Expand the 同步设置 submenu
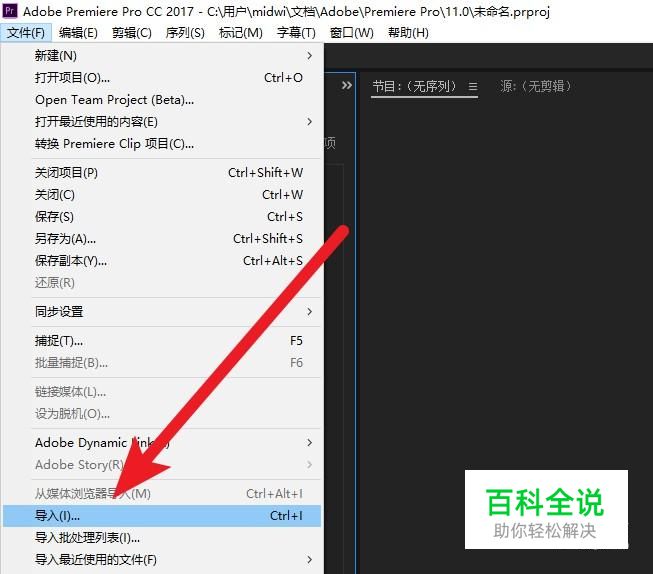Image resolution: width=653 pixels, height=574 pixels. 162,312
